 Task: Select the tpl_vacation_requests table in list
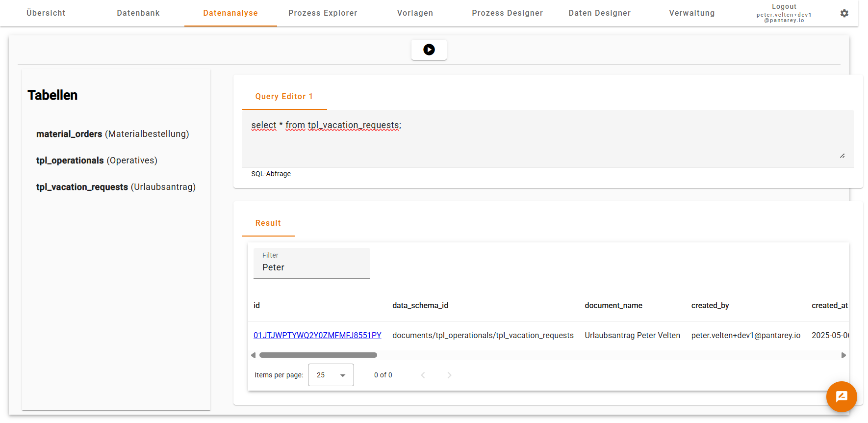click(x=116, y=187)
